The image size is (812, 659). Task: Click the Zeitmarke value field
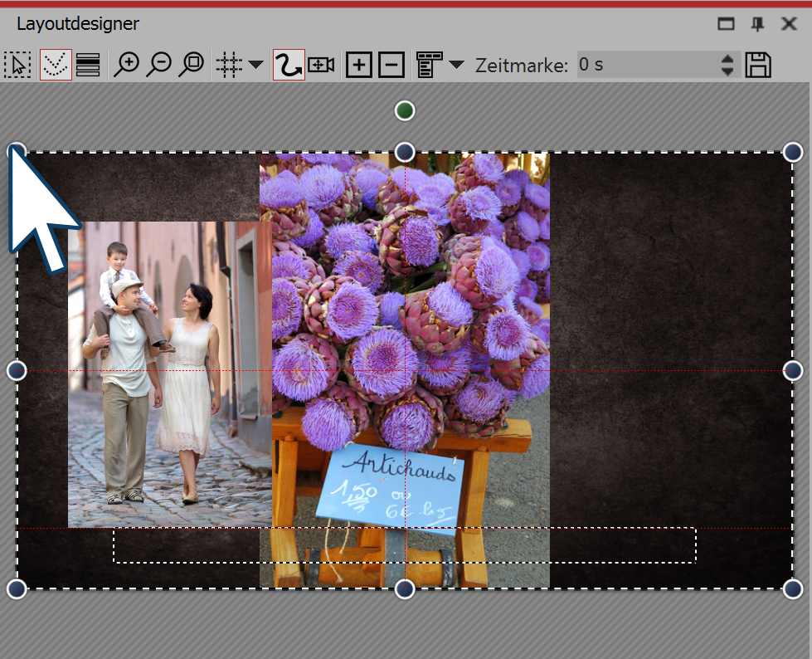[647, 64]
